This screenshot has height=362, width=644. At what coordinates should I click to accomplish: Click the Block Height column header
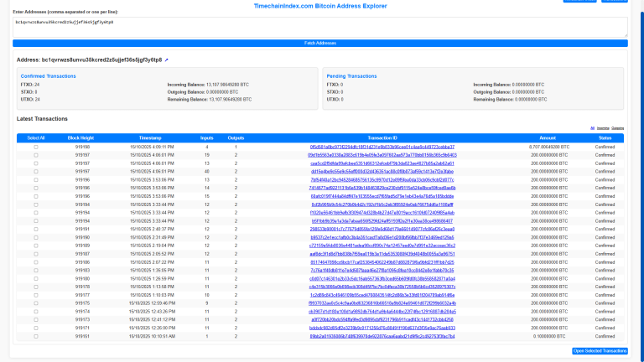point(82,137)
